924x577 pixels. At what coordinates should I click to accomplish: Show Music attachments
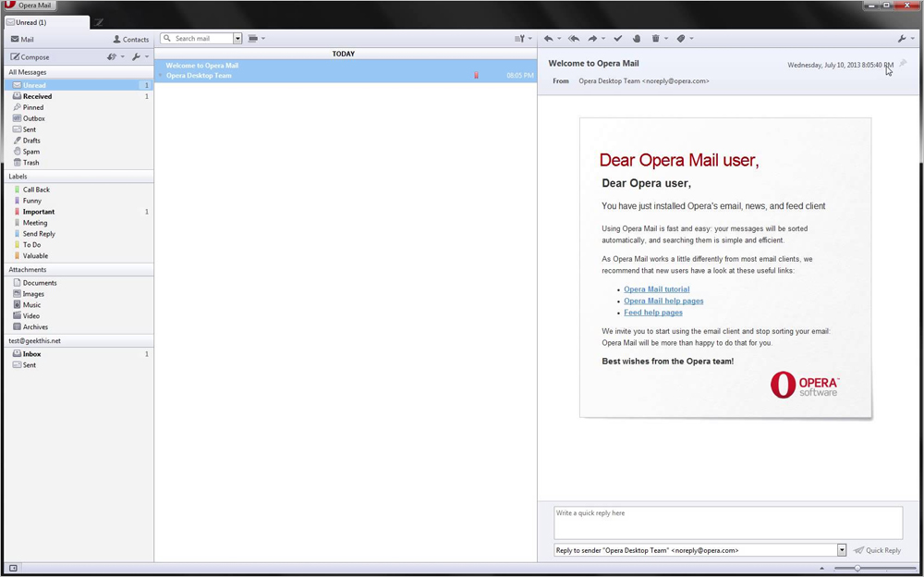pyautogui.click(x=79, y=304)
